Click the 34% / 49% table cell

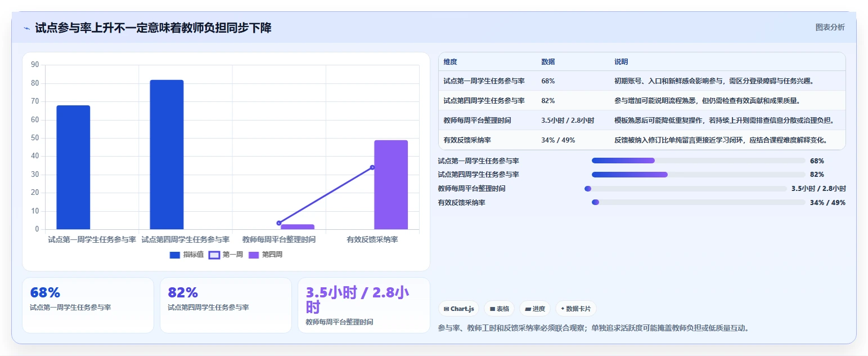pyautogui.click(x=558, y=140)
